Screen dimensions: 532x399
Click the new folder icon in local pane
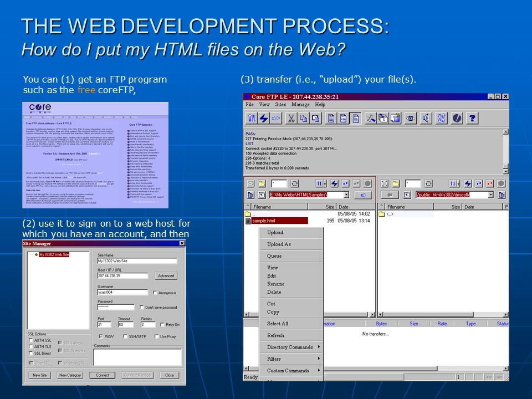pos(262,183)
